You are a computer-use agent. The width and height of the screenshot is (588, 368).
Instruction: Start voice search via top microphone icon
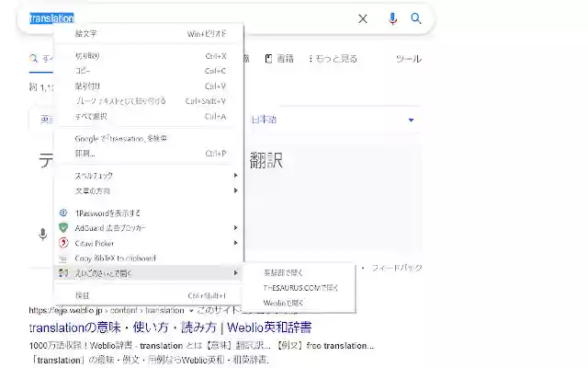coord(392,18)
